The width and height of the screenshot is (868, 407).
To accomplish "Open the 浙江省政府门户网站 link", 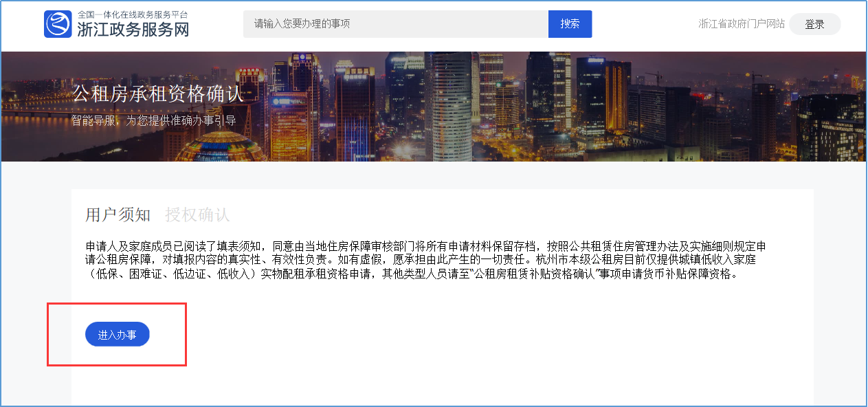I will [x=741, y=24].
